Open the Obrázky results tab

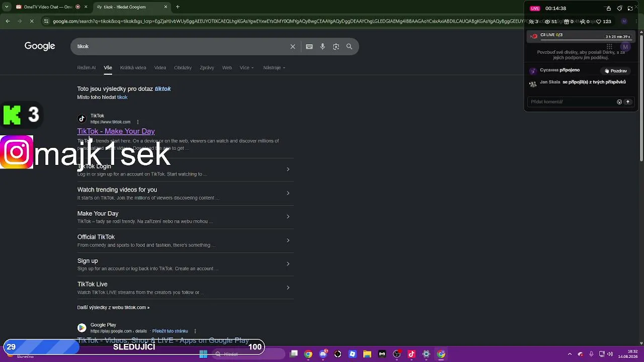pyautogui.click(x=183, y=68)
